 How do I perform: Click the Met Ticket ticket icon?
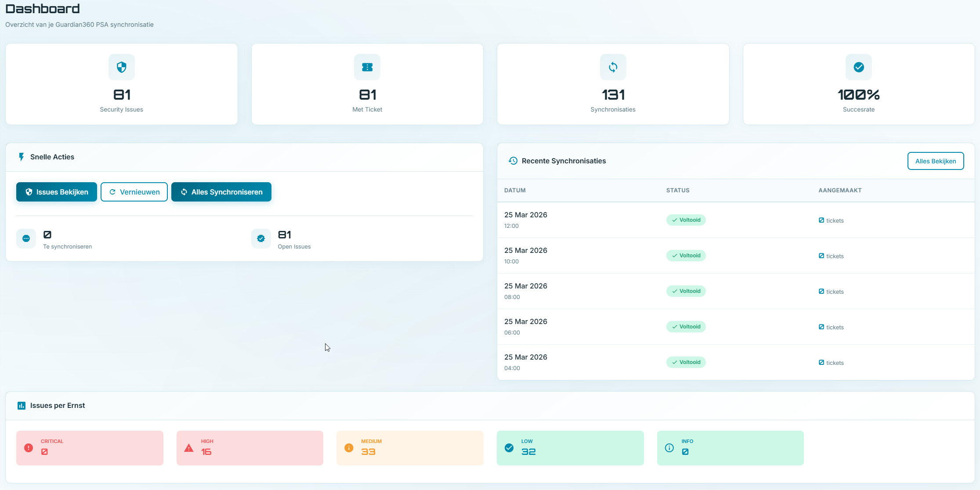coord(367,67)
